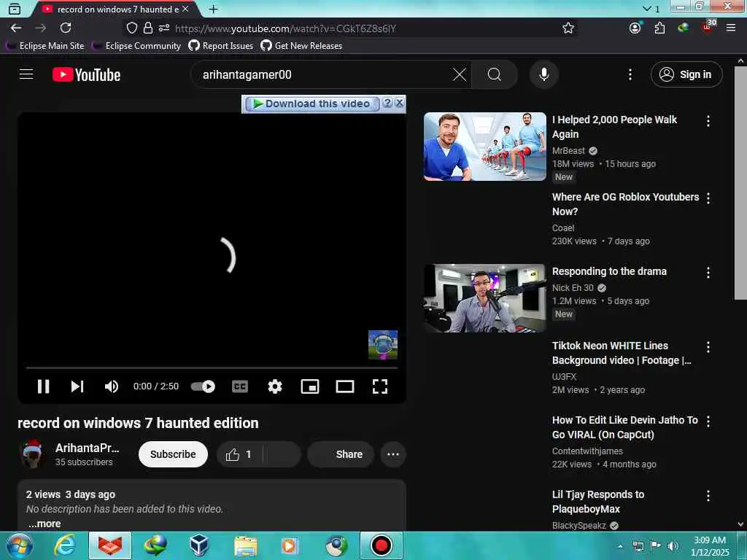The image size is (747, 560).
Task: Open the extensions puzzle icon
Action: [659, 28]
